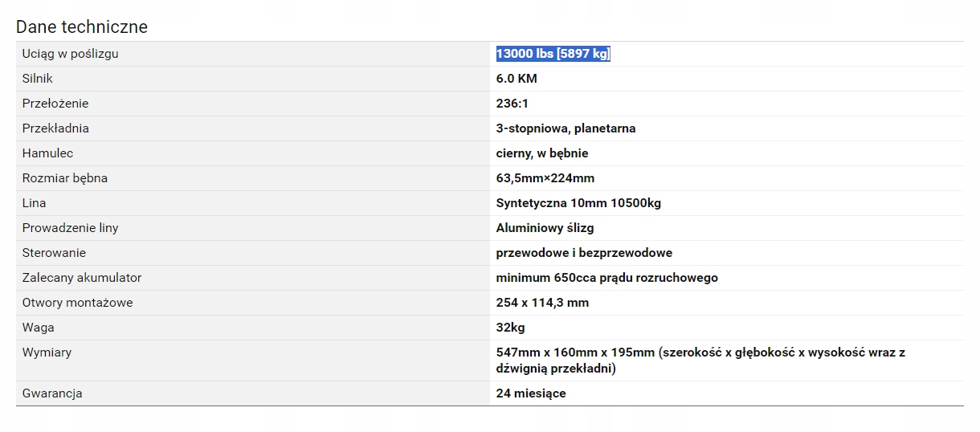The image size is (980, 432).
Task: Click the 'Zalecany akumulator' label
Action: pyautogui.click(x=82, y=278)
